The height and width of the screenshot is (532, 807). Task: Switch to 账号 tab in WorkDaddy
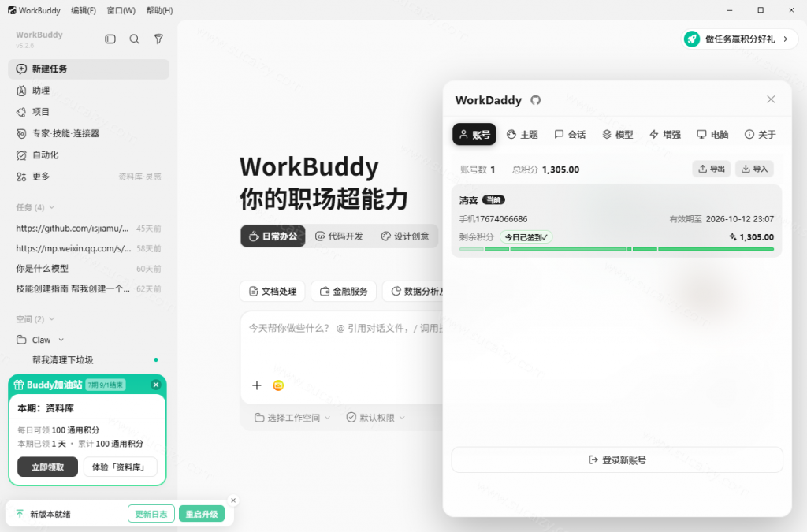pyautogui.click(x=474, y=134)
